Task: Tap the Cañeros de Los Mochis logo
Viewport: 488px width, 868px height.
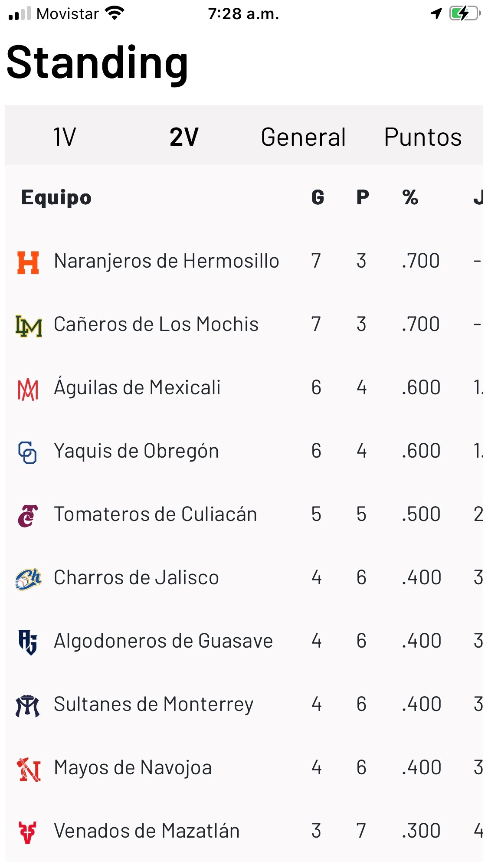Action: point(28,326)
